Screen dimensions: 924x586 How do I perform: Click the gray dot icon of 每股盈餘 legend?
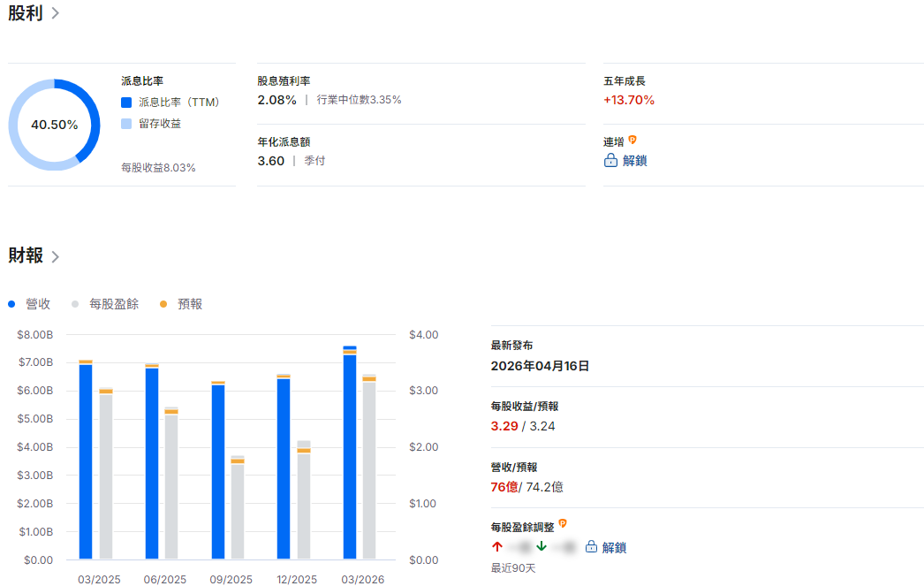click(75, 303)
